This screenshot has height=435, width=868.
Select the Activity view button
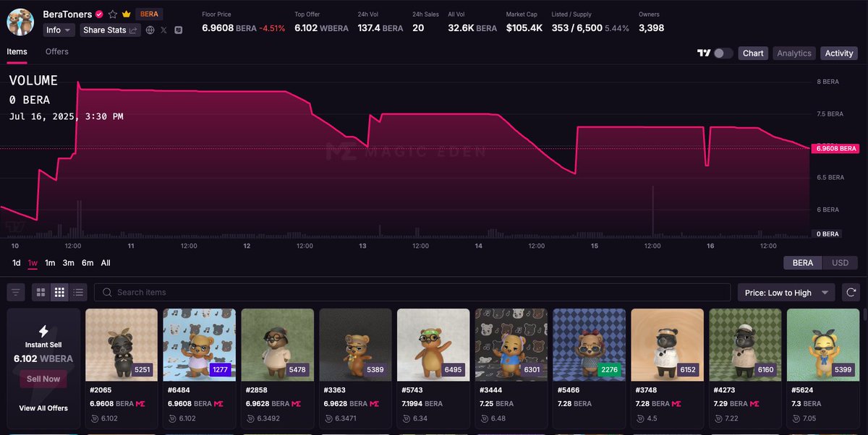pos(839,53)
